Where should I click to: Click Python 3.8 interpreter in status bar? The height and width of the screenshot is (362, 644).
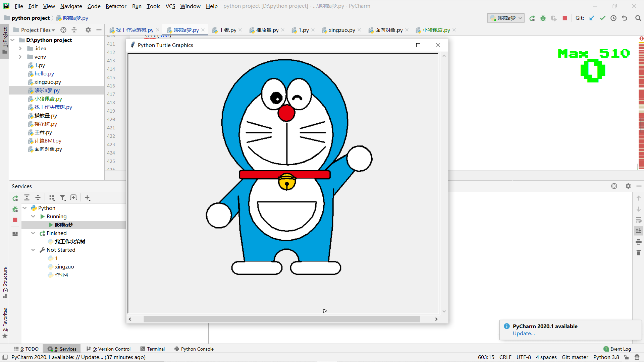click(x=606, y=357)
